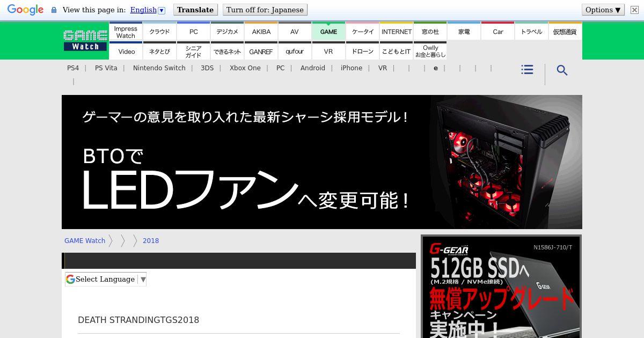Go to the Android category link
This screenshot has width=644, height=338.
point(312,68)
